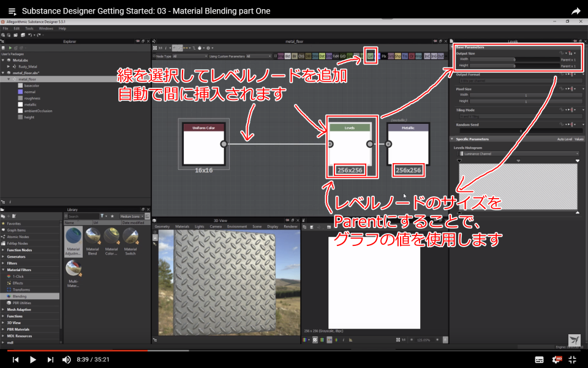Add an Output node via the Out button
This screenshot has width=588, height=368.
tap(440, 56)
